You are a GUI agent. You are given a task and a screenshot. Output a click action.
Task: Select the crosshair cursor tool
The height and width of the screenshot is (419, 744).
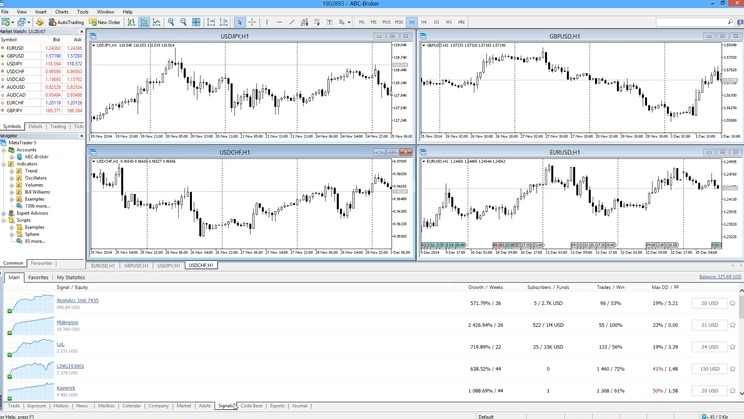pyautogui.click(x=252, y=22)
